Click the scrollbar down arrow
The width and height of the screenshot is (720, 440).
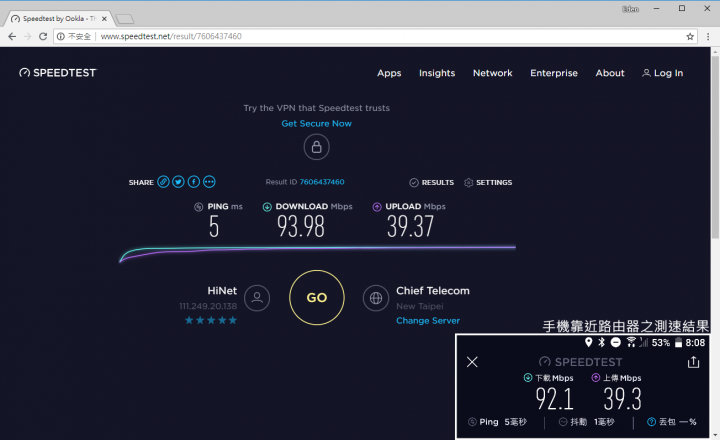(715, 435)
